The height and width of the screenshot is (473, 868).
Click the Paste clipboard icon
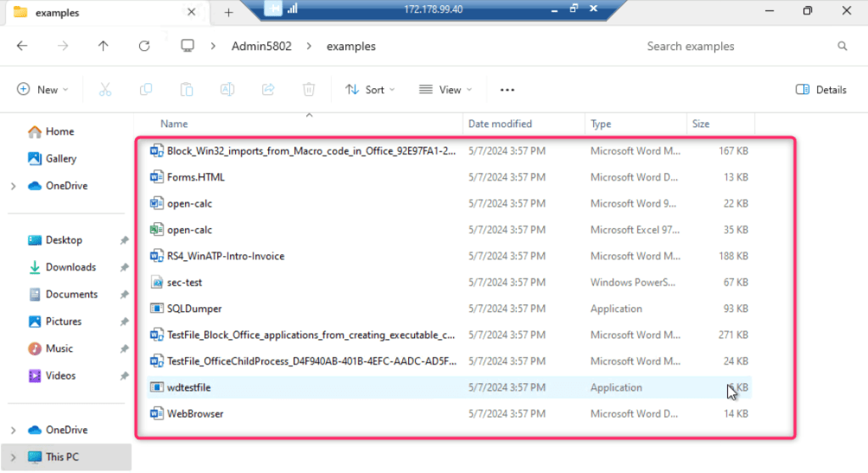(187, 90)
